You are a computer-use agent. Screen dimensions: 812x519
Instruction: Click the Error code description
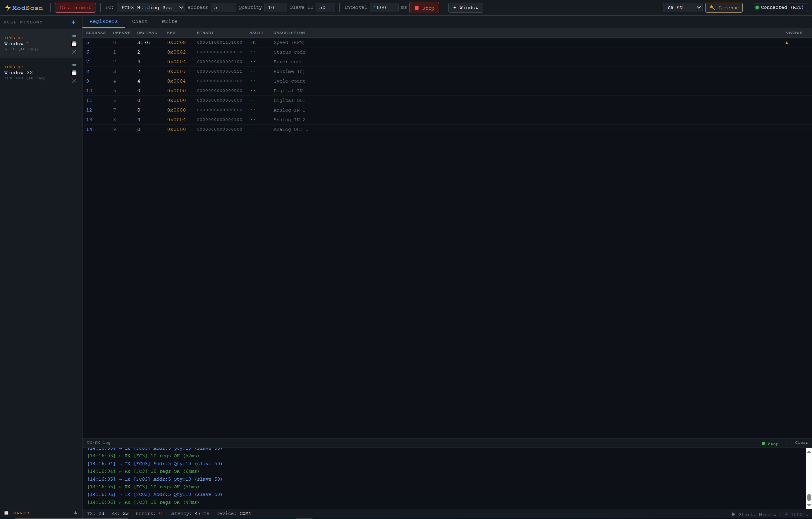(x=288, y=62)
